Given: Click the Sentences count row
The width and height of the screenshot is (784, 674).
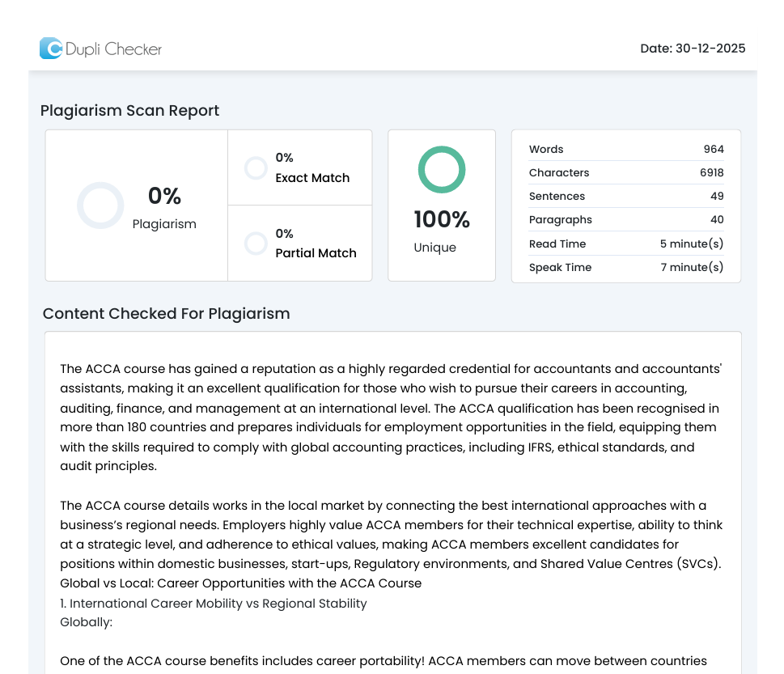Looking at the screenshot, I should coord(625,197).
